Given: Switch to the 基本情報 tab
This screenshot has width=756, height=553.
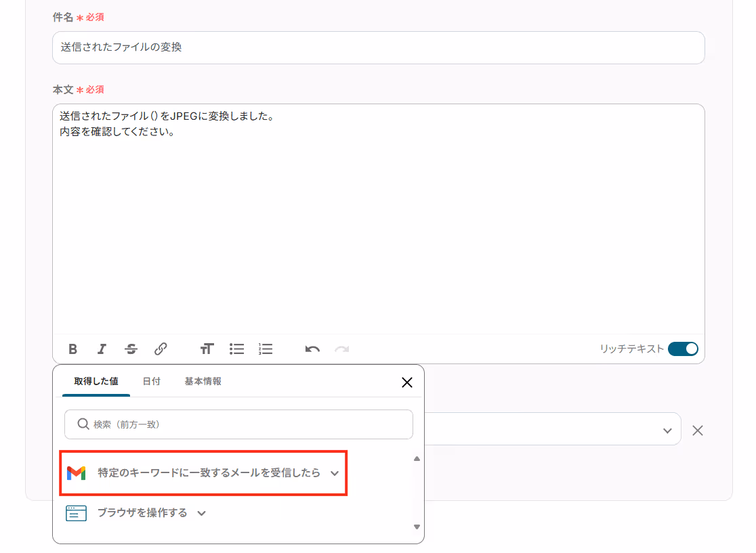Looking at the screenshot, I should click(203, 381).
